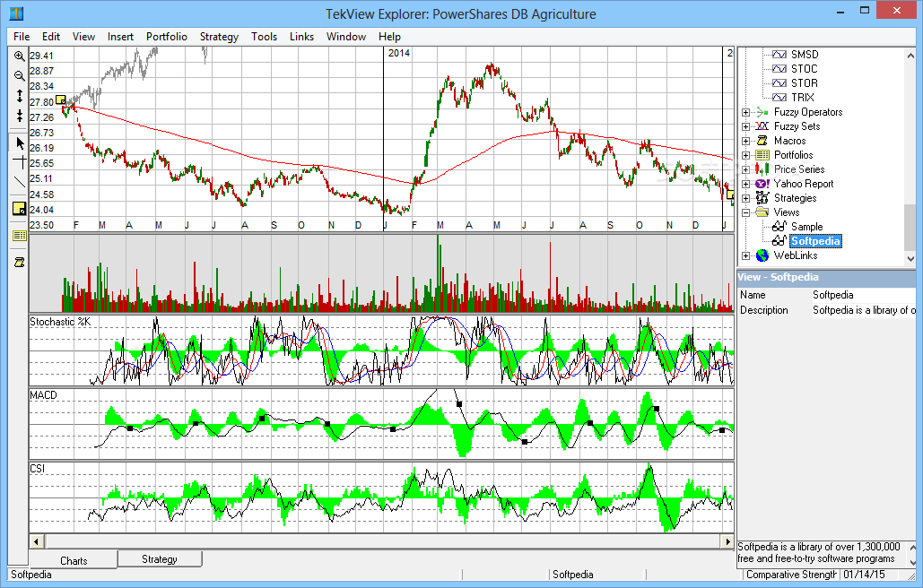Click the expand vertical scale arrows icon
This screenshot has width=923, height=588.
coord(20,96)
